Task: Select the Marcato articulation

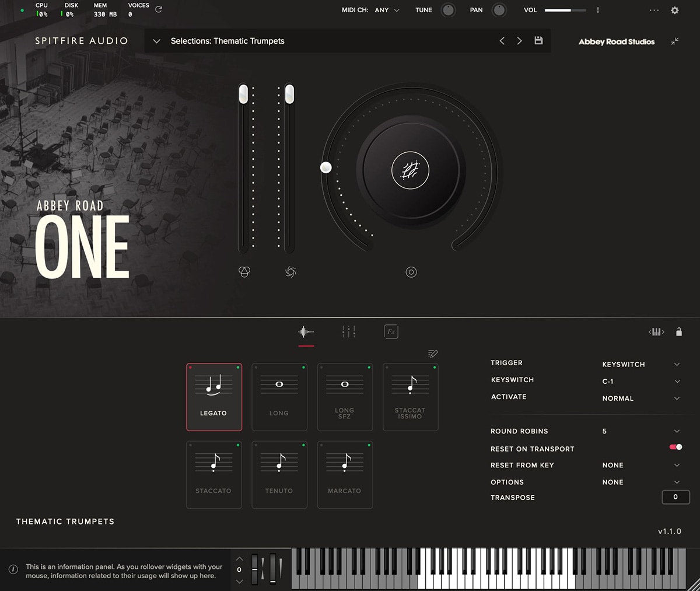Action: [x=345, y=474]
